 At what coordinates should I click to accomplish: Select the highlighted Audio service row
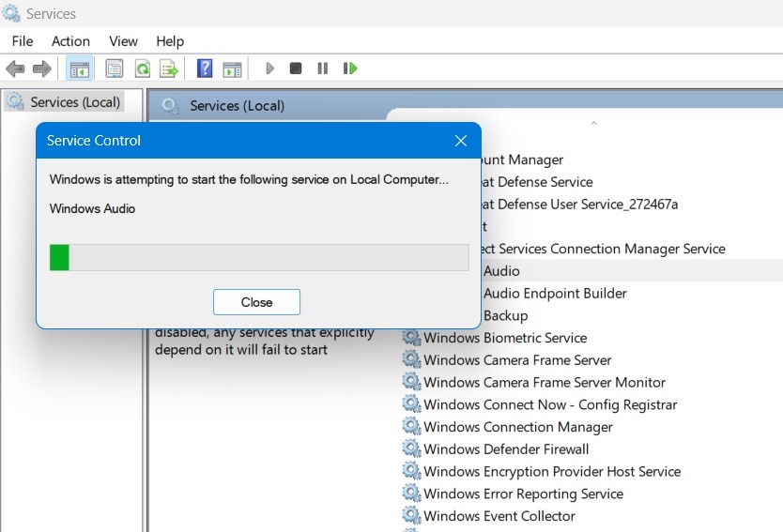[x=632, y=271]
